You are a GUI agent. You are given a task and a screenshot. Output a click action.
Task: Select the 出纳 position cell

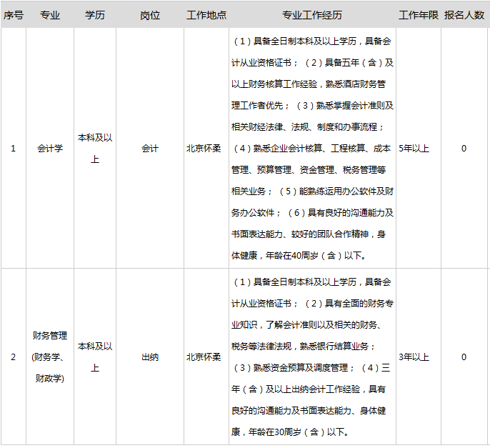click(x=150, y=357)
